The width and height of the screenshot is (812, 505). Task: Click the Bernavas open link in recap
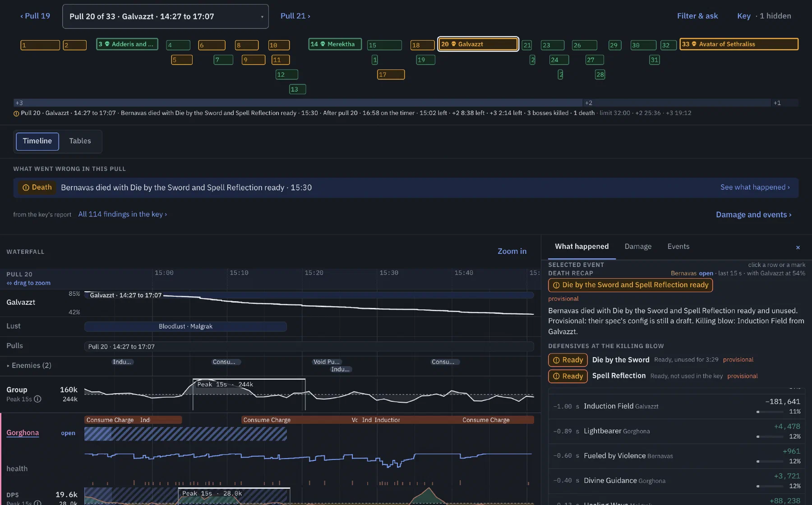(706, 273)
